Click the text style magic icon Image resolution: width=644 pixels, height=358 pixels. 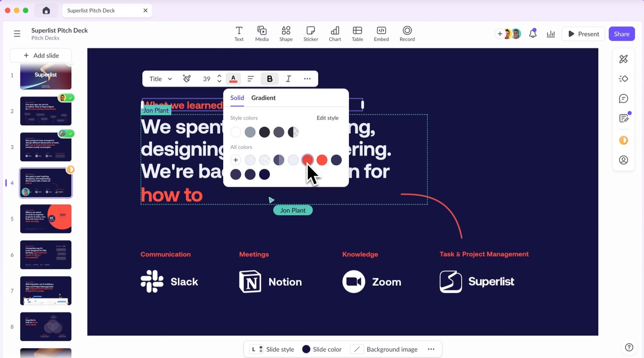(x=187, y=79)
